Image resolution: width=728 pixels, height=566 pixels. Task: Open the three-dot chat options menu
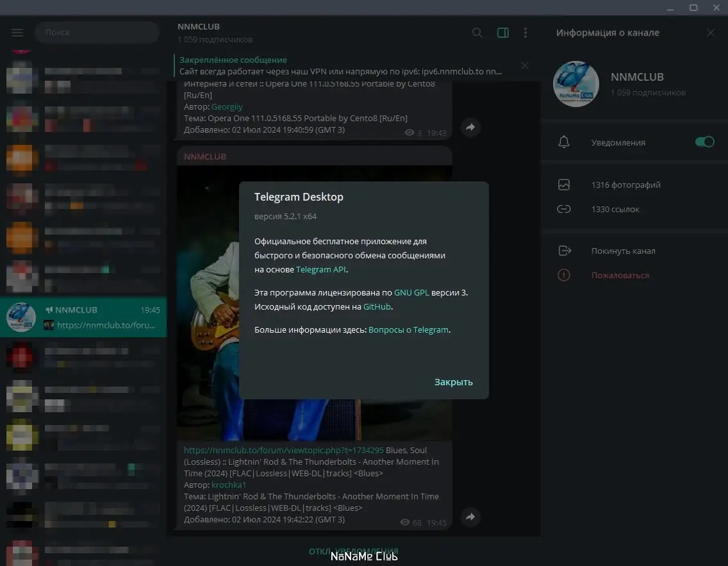tap(525, 33)
